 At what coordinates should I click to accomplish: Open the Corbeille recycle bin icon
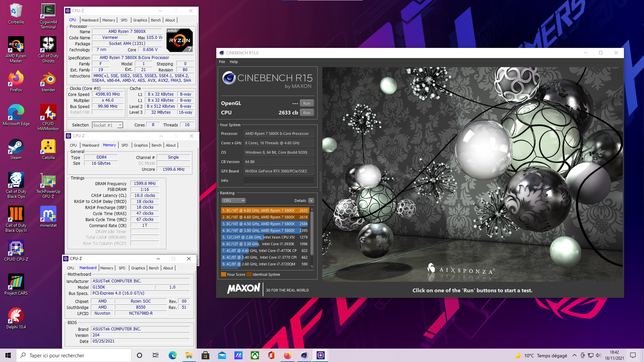click(16, 14)
